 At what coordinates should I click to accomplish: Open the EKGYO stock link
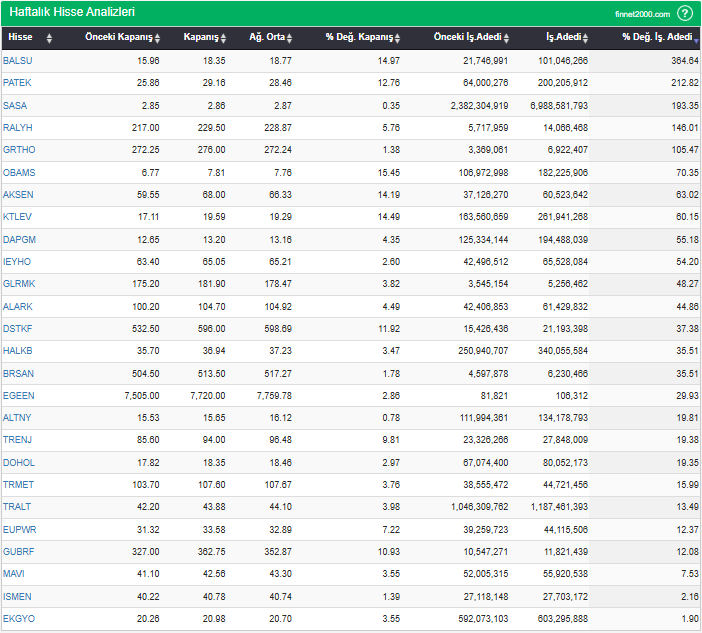pos(18,619)
